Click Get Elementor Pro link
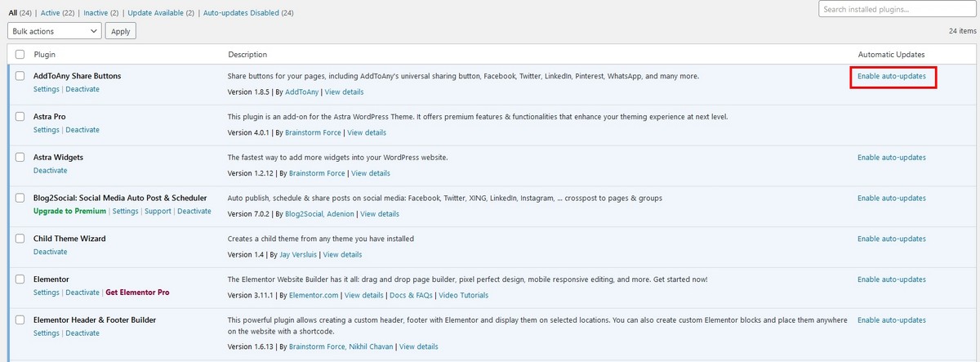 click(138, 293)
